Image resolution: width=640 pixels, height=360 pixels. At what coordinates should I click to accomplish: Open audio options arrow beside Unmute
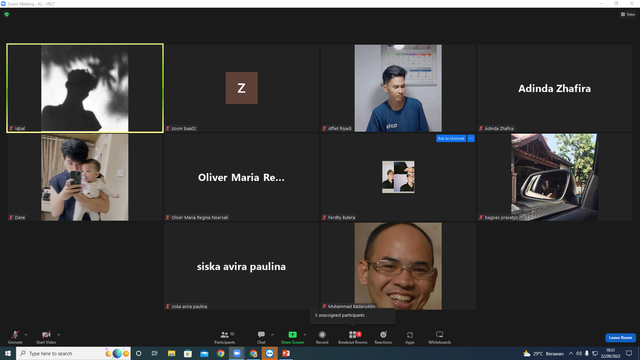click(x=26, y=335)
